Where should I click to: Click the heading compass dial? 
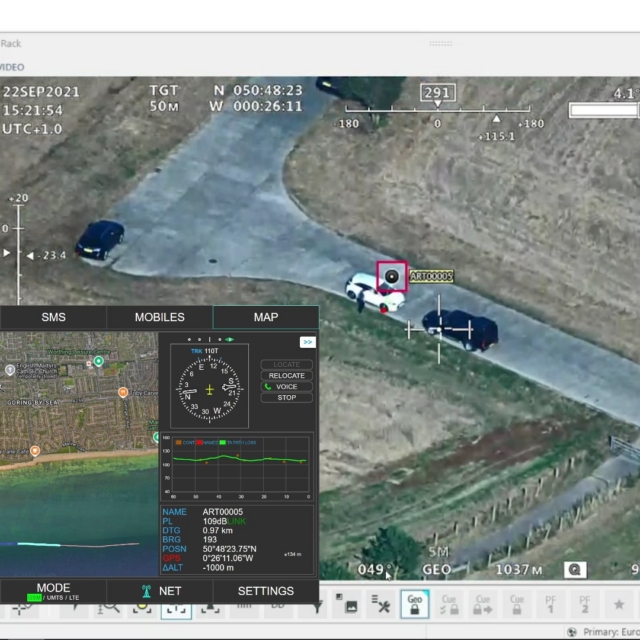[x=209, y=389]
